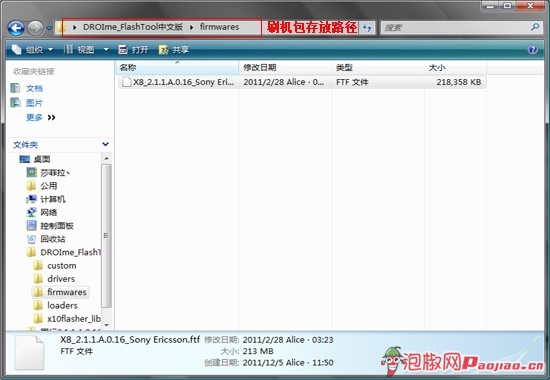This screenshot has height=380, width=550.
Task: Select 桌面 in the folder tree
Action: coord(42,159)
